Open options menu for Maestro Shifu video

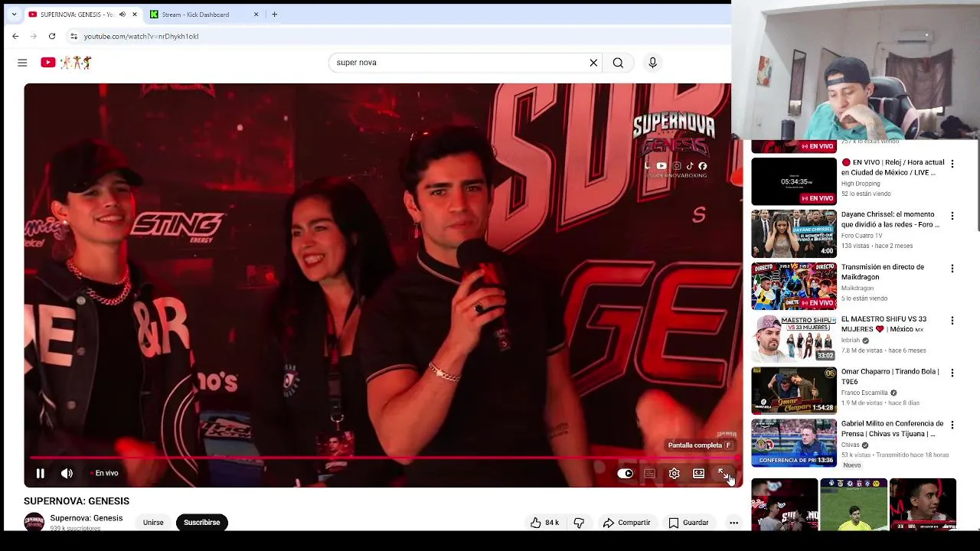click(x=952, y=321)
